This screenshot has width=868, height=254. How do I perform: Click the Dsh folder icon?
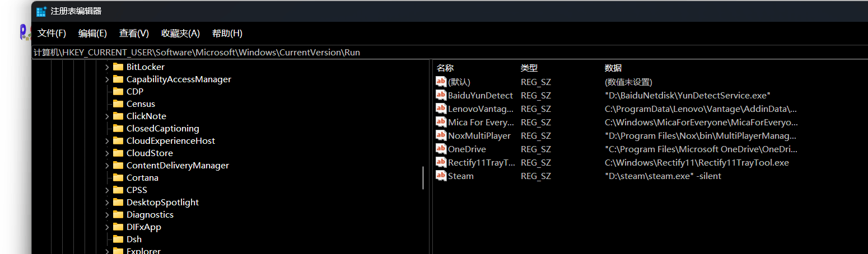point(118,239)
